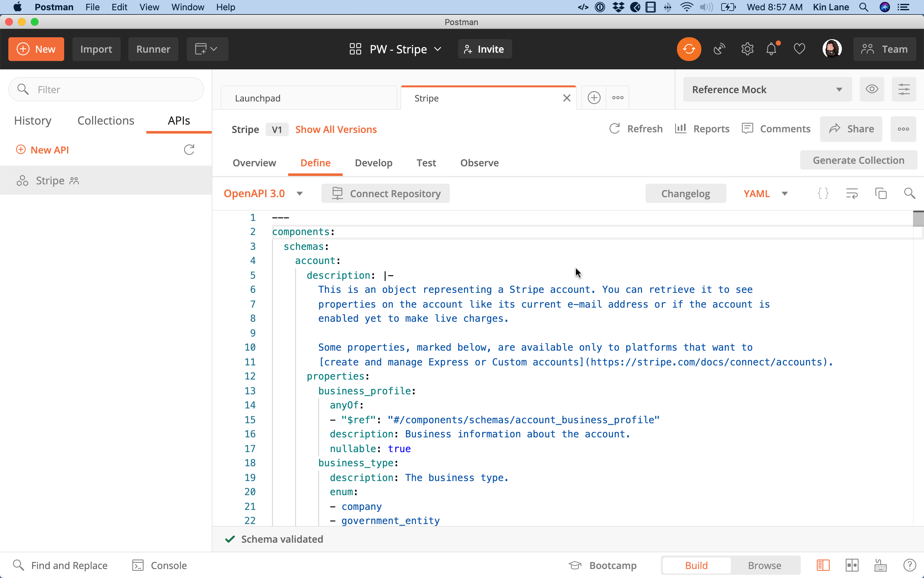Open macOS Spotlight search icon

click(x=864, y=7)
